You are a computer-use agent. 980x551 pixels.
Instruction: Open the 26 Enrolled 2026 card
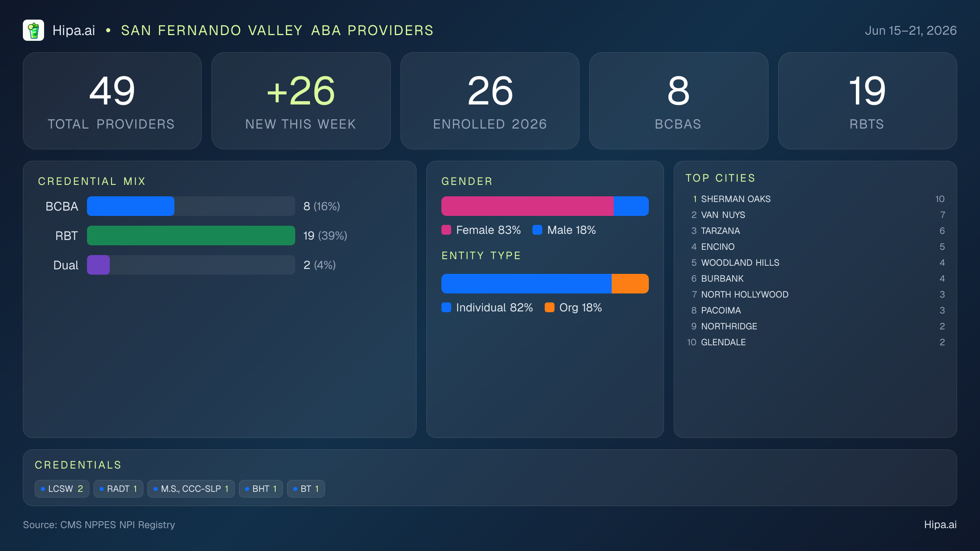click(490, 101)
